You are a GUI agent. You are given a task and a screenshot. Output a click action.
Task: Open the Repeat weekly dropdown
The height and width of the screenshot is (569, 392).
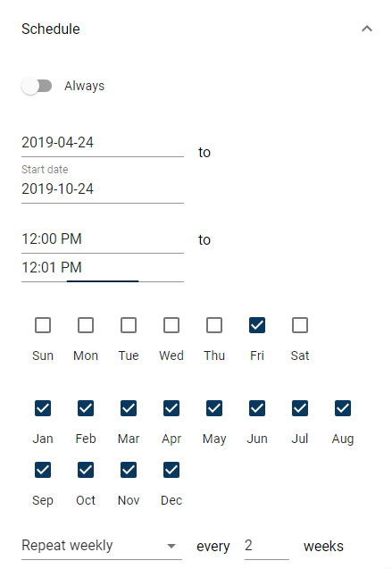pos(102,546)
